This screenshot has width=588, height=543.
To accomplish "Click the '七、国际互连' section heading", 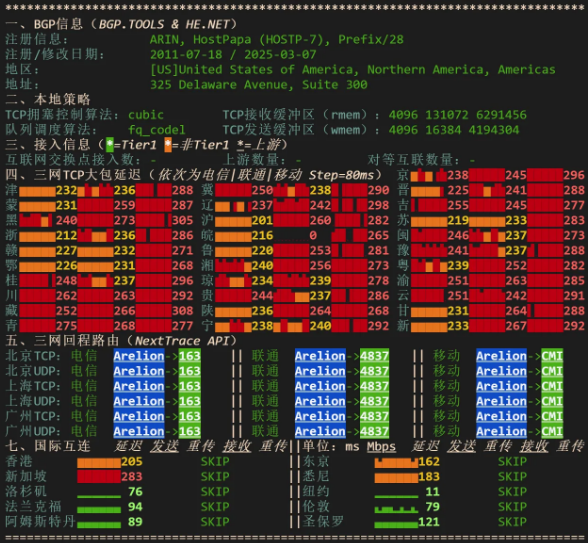I will [x=48, y=446].
